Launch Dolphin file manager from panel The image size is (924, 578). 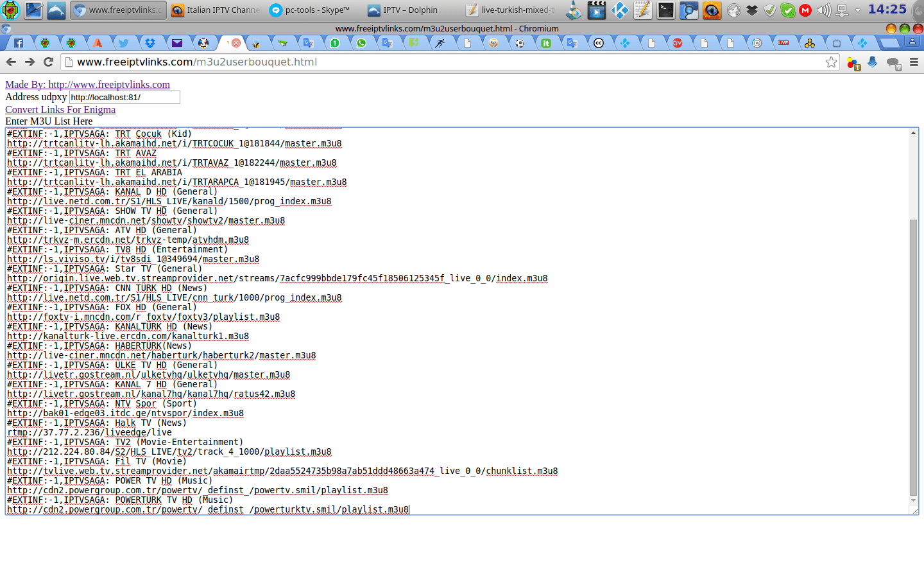pos(56,10)
